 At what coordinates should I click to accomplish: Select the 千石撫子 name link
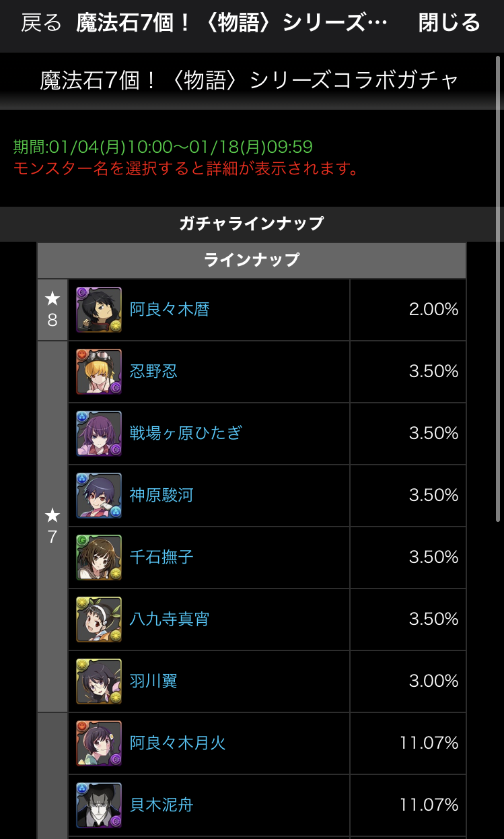click(161, 558)
